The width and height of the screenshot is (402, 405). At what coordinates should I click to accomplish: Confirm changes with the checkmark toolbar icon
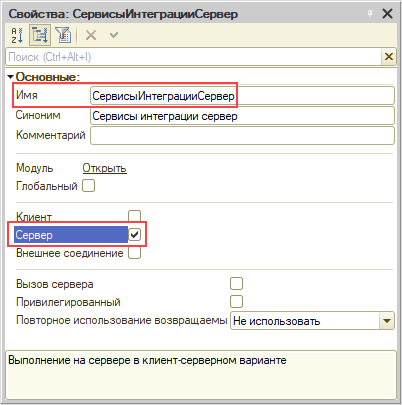(114, 35)
